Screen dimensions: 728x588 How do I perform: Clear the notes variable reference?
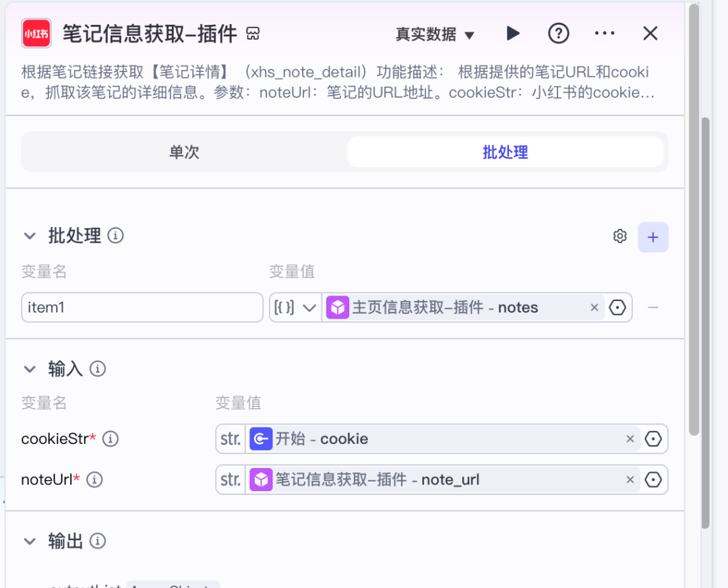coord(595,307)
